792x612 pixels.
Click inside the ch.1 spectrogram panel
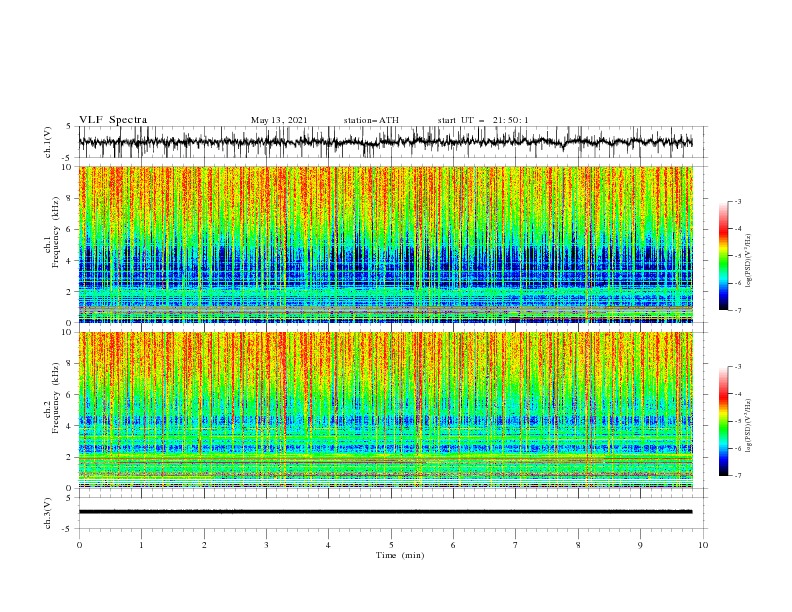[385, 244]
